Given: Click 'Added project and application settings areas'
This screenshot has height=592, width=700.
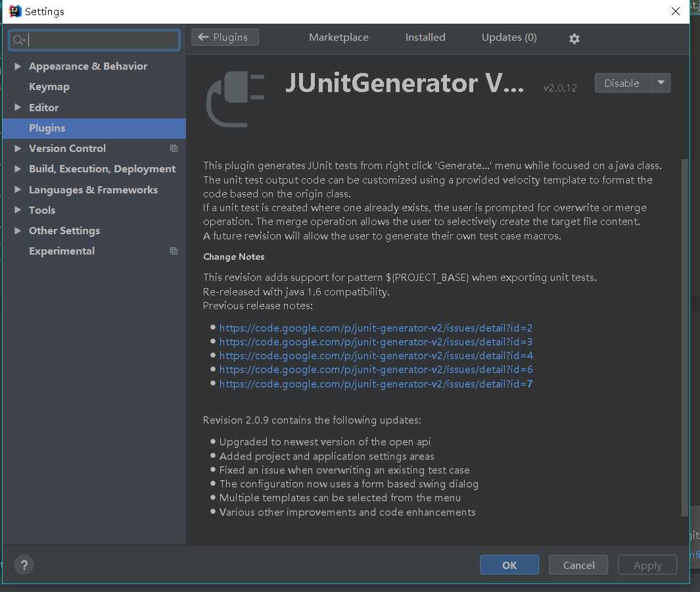Looking at the screenshot, I should click(x=327, y=456).
